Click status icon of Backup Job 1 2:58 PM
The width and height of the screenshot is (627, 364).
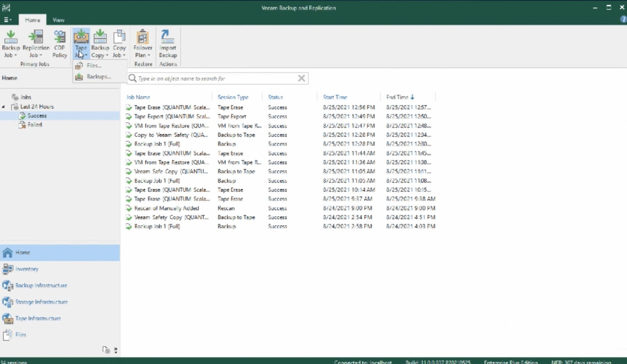tap(129, 227)
